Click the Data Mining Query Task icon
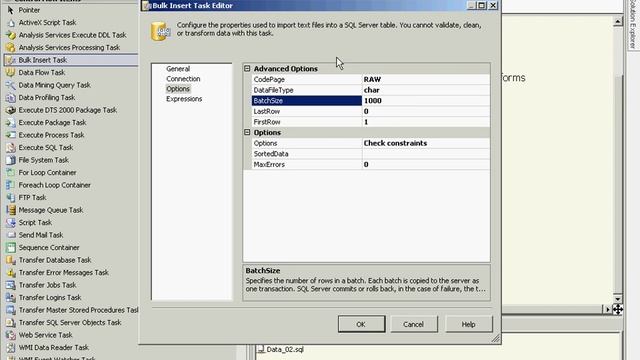 pyautogui.click(x=11, y=85)
